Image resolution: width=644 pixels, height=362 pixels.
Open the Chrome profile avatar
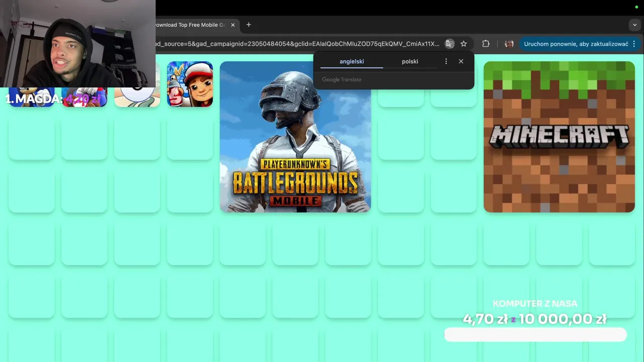(x=509, y=44)
